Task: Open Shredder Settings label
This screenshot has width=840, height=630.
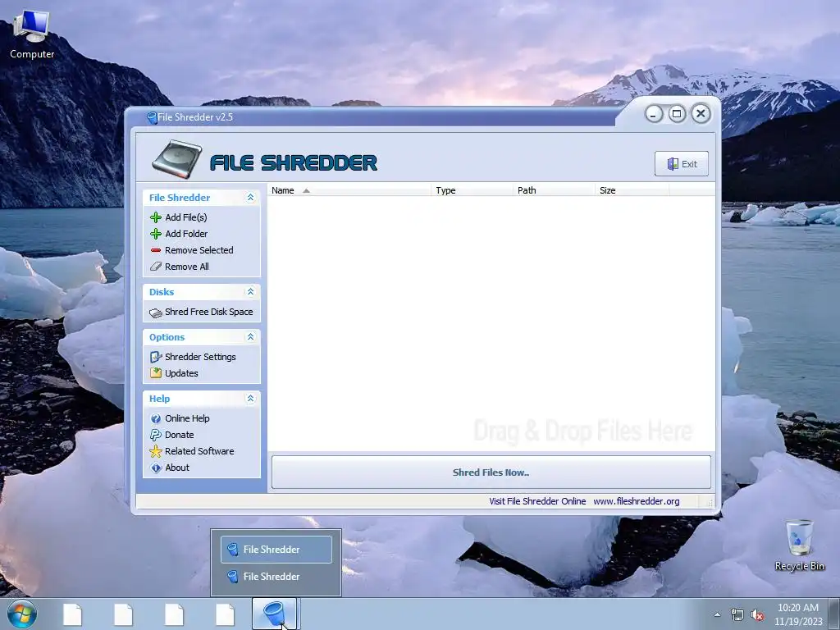Action: (x=200, y=357)
